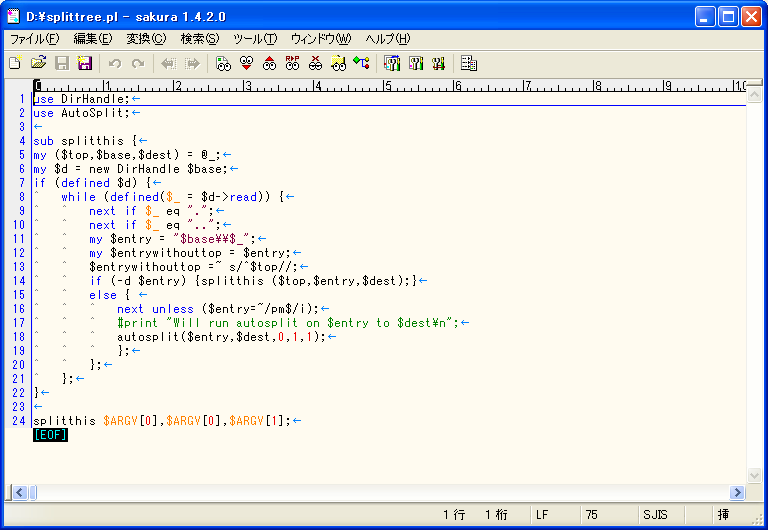The width and height of the screenshot is (768, 530).
Task: Click the SJIS encoding status bar field
Action: (655, 515)
